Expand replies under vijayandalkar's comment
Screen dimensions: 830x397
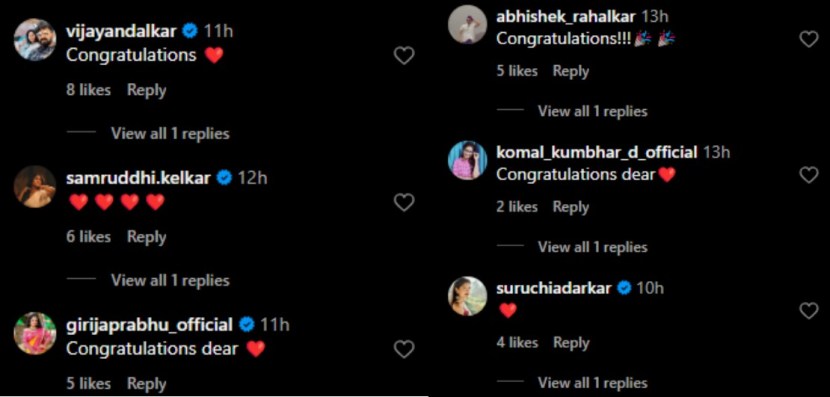click(170, 133)
